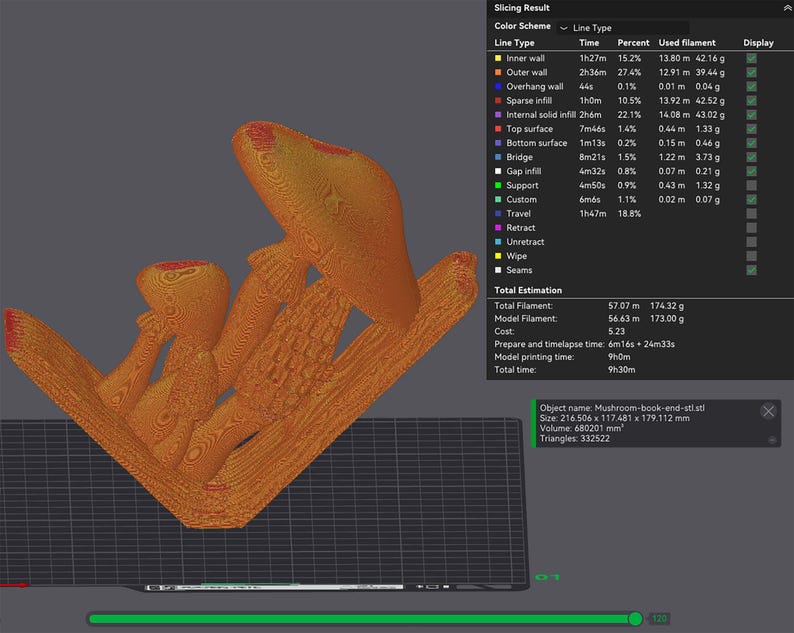Click the Triangles: 332522 text

point(574,439)
